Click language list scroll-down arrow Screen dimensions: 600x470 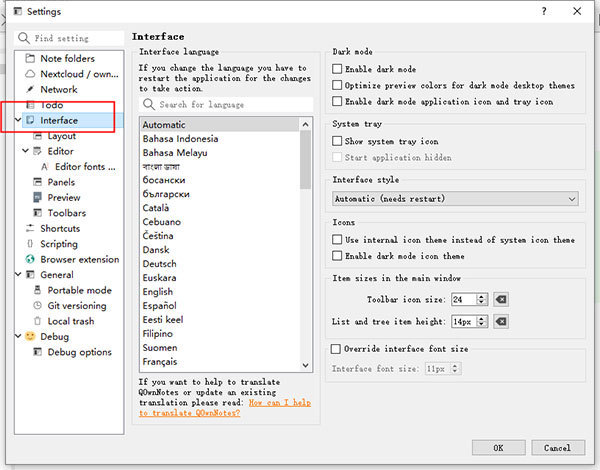click(x=305, y=365)
